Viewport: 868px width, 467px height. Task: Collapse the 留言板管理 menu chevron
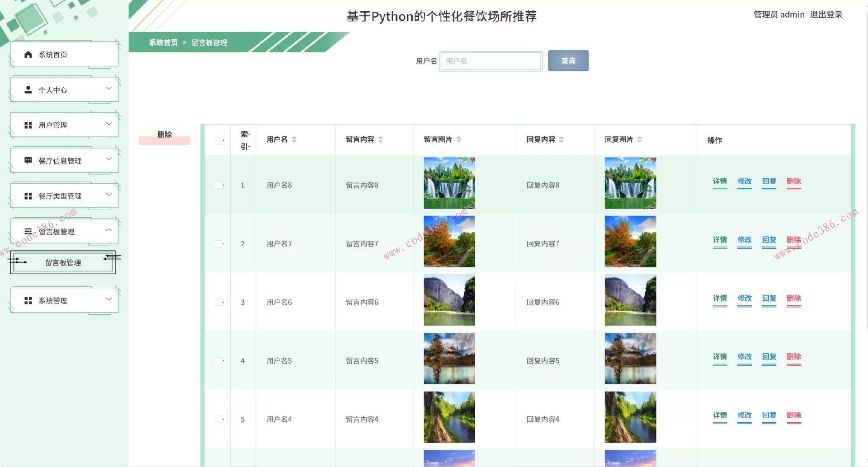tap(108, 230)
